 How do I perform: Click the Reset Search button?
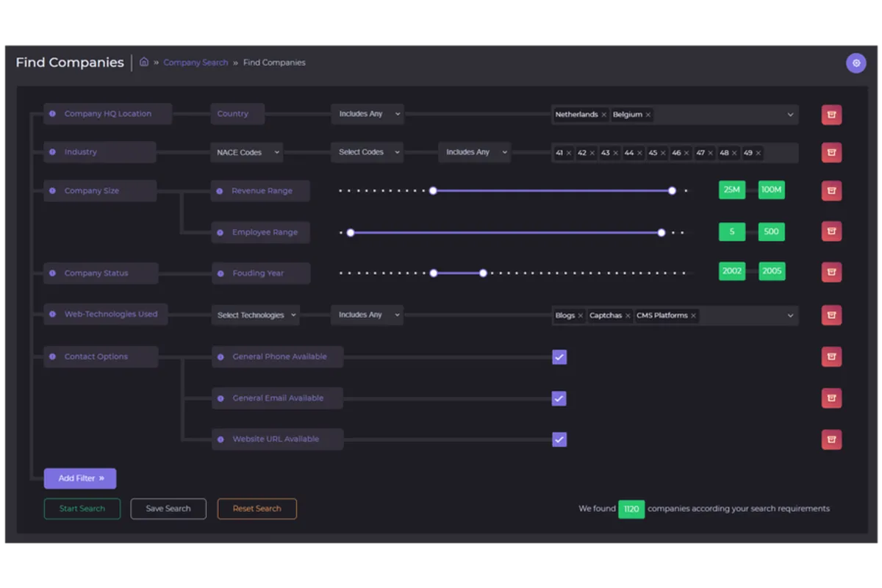pos(257,509)
